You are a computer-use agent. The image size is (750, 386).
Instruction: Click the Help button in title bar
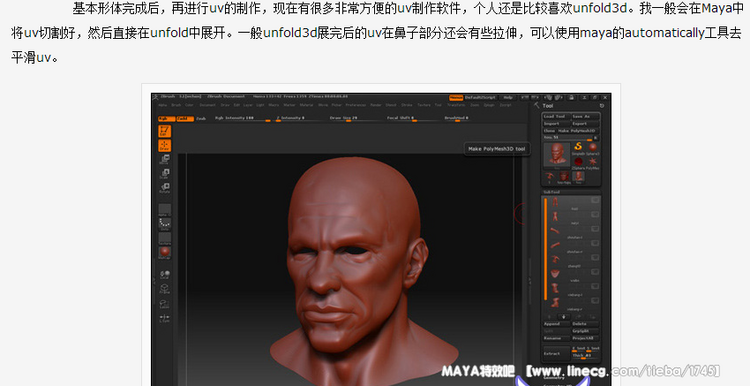pyautogui.click(x=508, y=98)
